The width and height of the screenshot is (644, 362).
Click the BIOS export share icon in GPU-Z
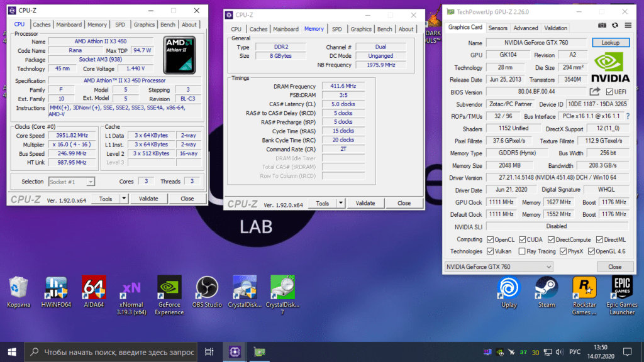[595, 92]
